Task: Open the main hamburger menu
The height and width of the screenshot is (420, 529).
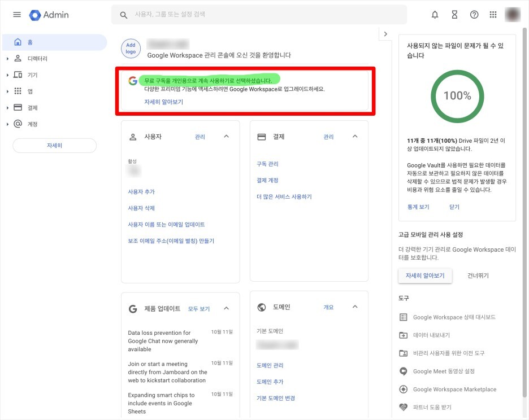Action: coord(17,15)
